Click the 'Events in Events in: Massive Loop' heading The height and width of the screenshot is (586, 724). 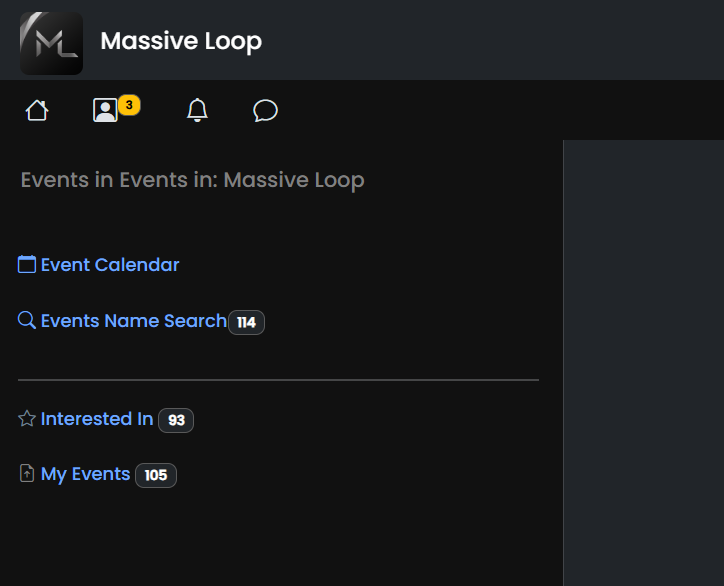pyautogui.click(x=193, y=180)
